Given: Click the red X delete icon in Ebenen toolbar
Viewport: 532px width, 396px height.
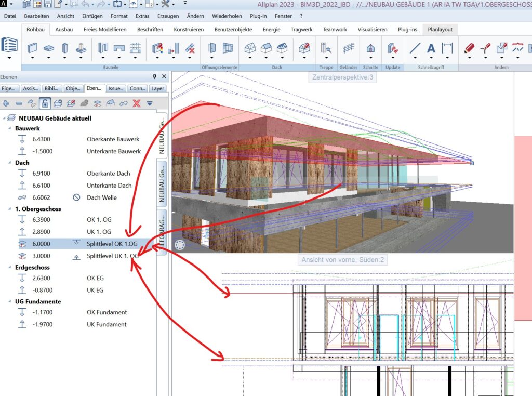Looking at the screenshot, I should (137, 103).
